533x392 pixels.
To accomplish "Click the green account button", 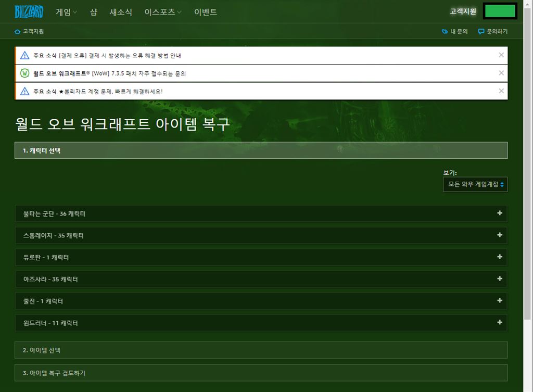I will click(x=500, y=11).
